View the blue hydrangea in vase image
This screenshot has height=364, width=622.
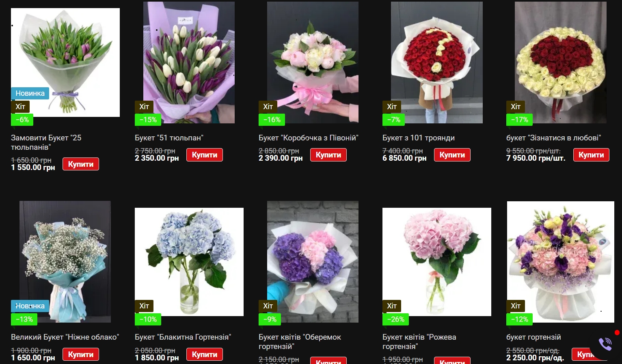189,262
